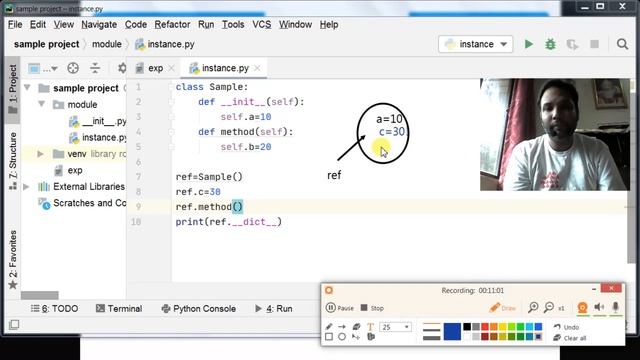Toggle the microphone in recorder
640x360 pixels.
(616, 307)
